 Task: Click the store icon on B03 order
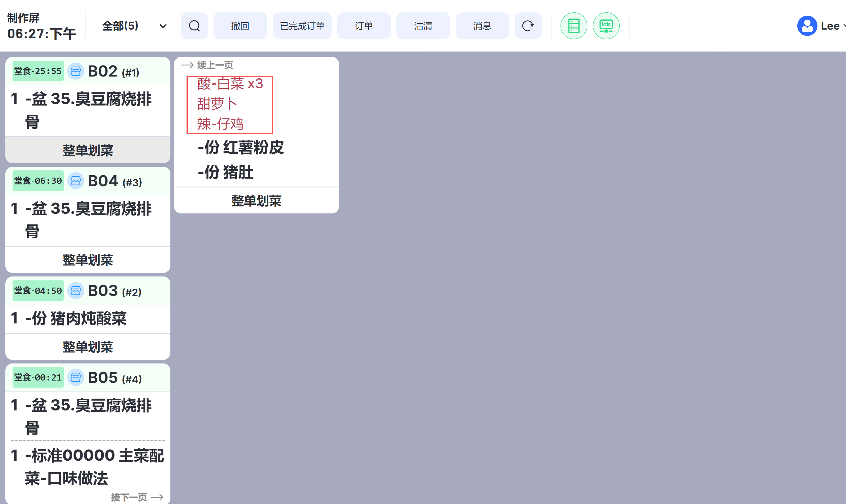76,291
